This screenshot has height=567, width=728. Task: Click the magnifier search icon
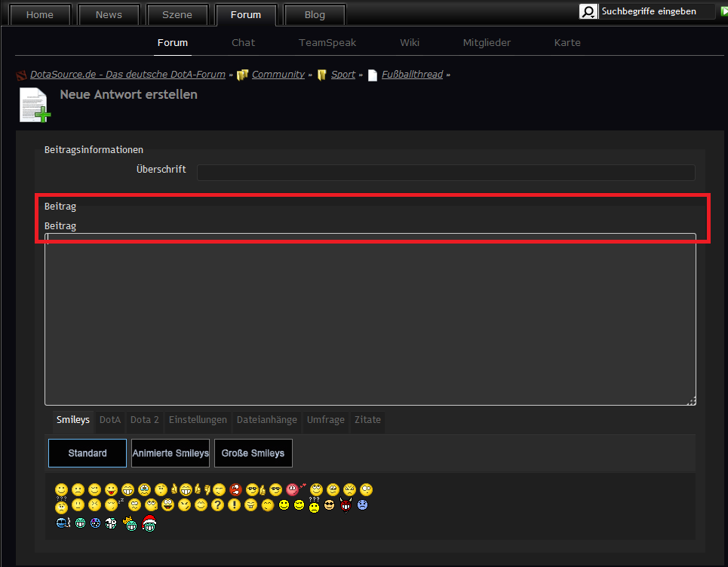coord(588,11)
